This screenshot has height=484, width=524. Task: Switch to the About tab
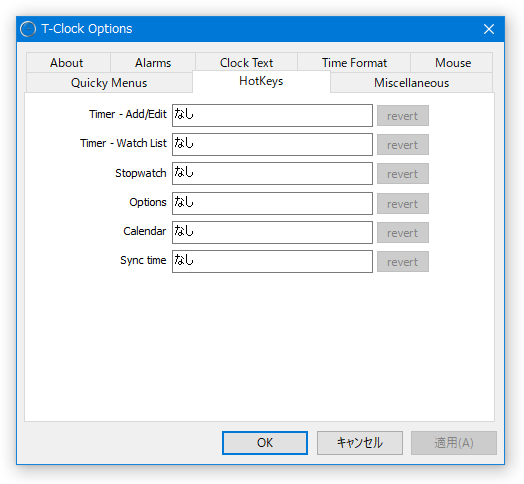[x=68, y=63]
